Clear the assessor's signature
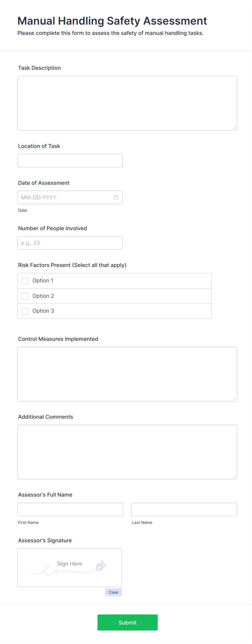This screenshot has height=644, width=252. [113, 592]
